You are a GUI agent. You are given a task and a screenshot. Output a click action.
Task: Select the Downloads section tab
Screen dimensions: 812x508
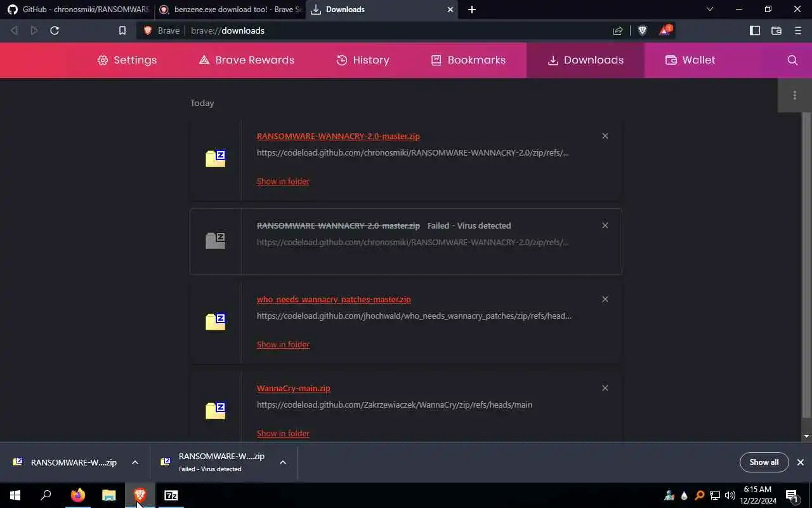coord(586,60)
